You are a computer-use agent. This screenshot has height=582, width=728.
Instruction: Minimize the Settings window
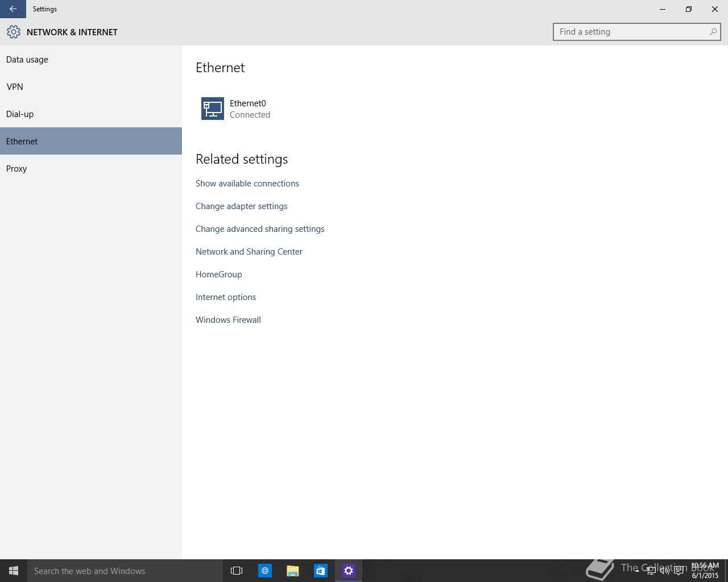(x=663, y=9)
